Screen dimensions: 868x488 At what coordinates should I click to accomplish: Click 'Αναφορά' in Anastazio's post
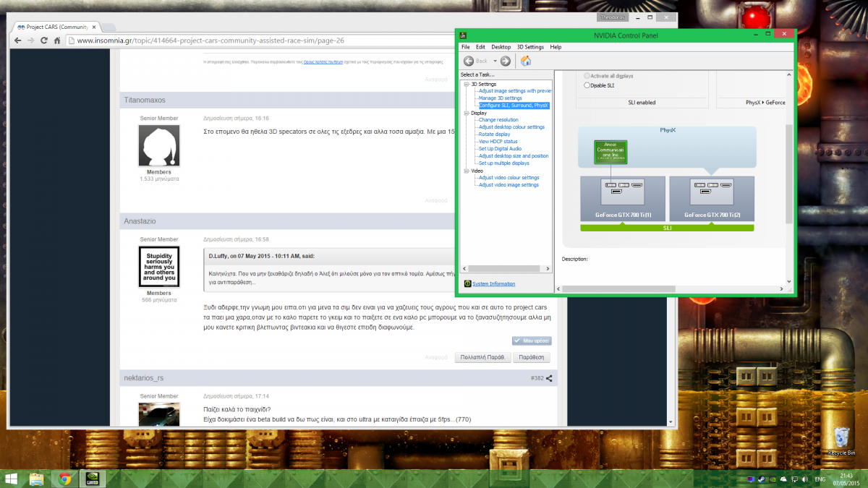pos(436,357)
